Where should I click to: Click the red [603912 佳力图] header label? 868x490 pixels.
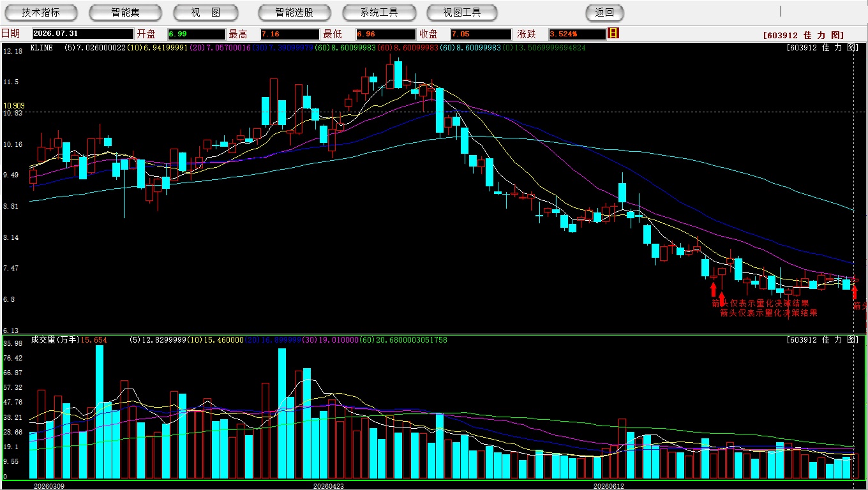pos(804,36)
